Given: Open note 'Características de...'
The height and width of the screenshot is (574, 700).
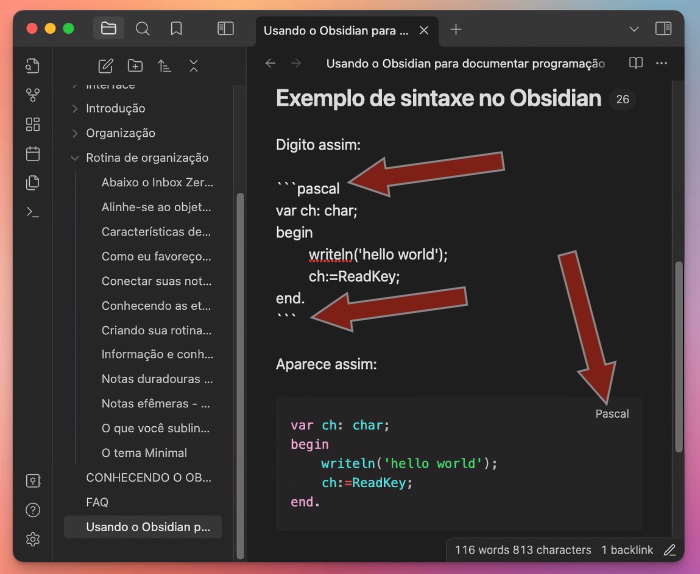Looking at the screenshot, I should 156,232.
